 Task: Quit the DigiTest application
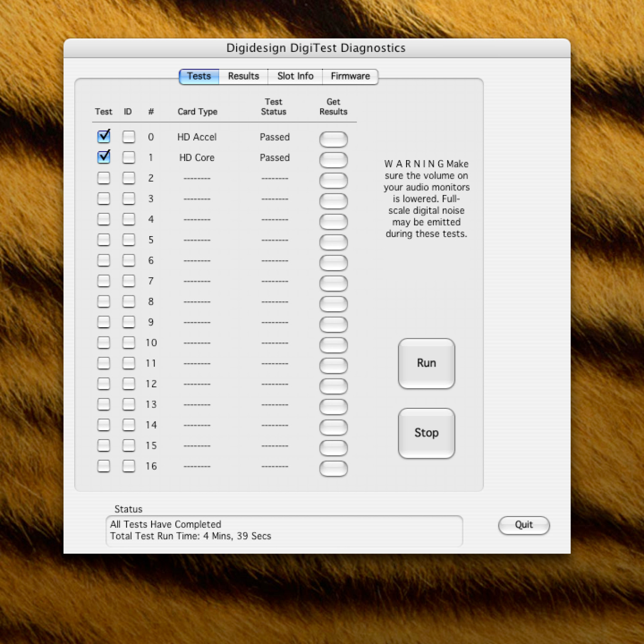[x=524, y=525]
